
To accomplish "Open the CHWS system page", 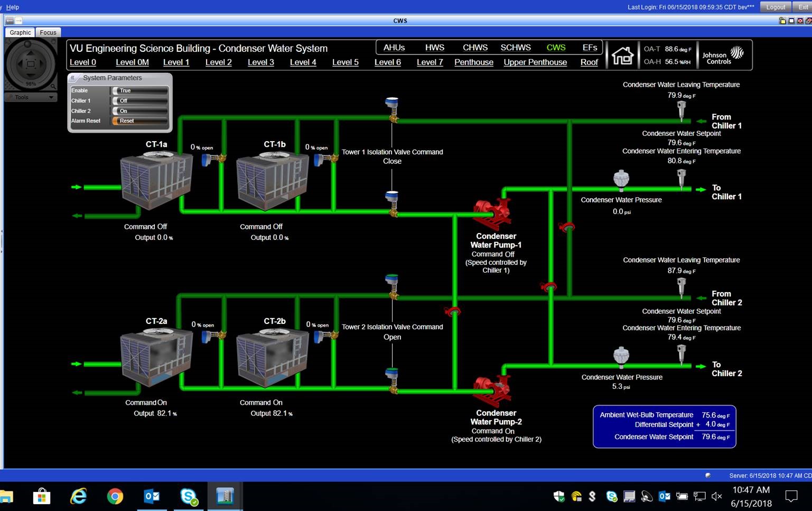I will pos(475,48).
